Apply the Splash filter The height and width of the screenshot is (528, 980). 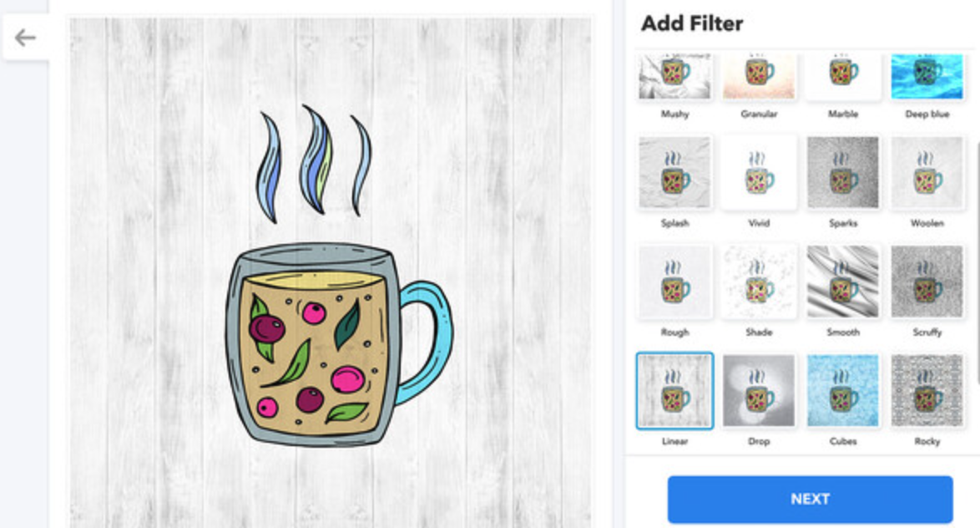674,172
